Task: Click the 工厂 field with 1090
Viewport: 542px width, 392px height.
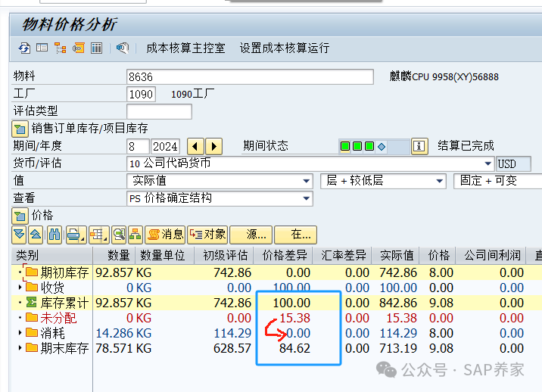Action: point(141,94)
